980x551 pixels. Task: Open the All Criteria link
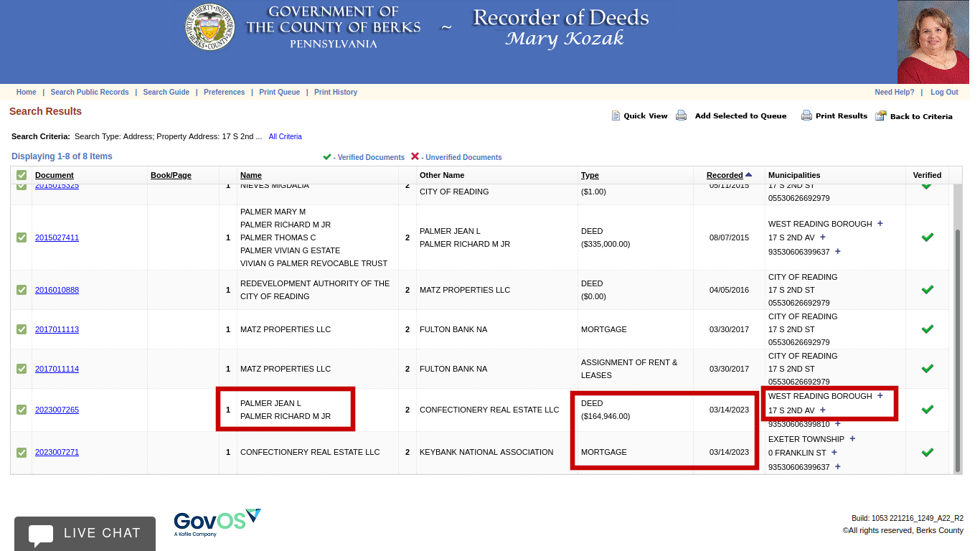click(x=286, y=136)
